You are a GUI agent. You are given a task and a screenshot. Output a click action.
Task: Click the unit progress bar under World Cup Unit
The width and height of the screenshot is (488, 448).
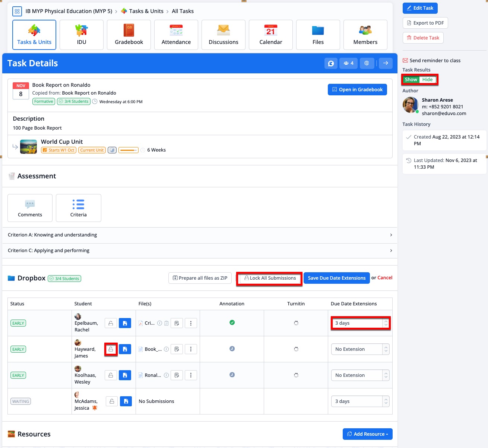[129, 150]
